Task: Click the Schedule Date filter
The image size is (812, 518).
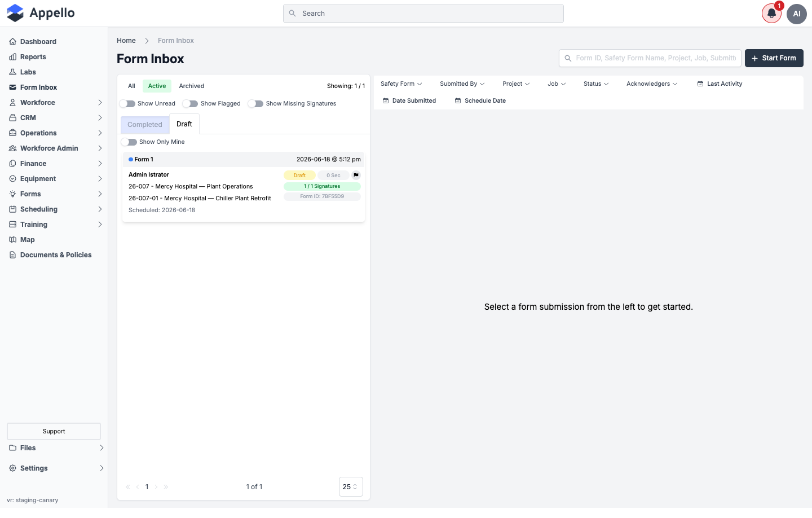Action: pyautogui.click(x=480, y=101)
